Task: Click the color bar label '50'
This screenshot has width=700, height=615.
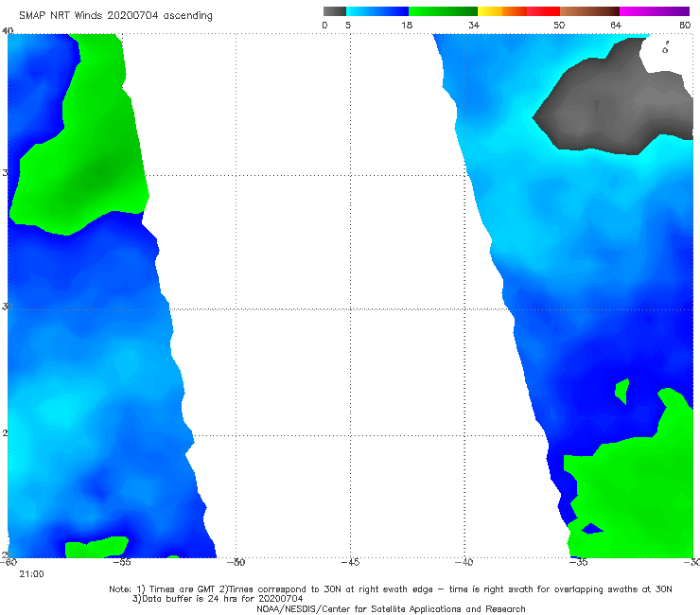Action: pyautogui.click(x=559, y=25)
